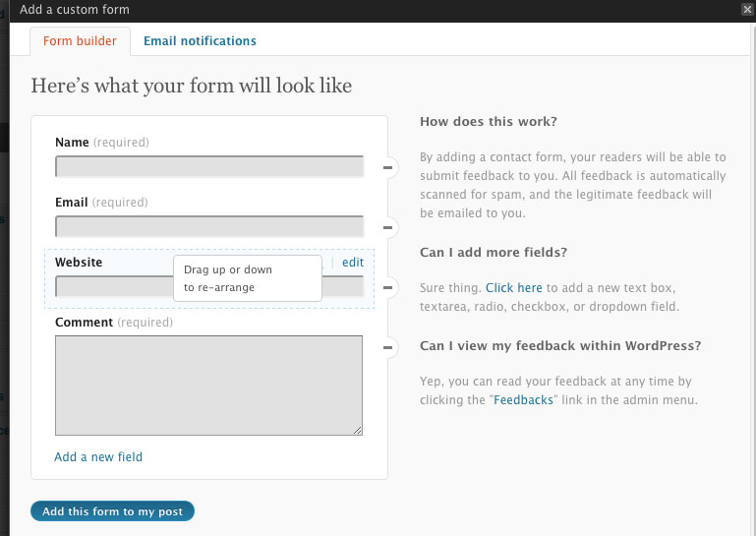Viewport: 756px width, 536px height.
Task: Open the Email notifications tab
Action: pos(200,41)
